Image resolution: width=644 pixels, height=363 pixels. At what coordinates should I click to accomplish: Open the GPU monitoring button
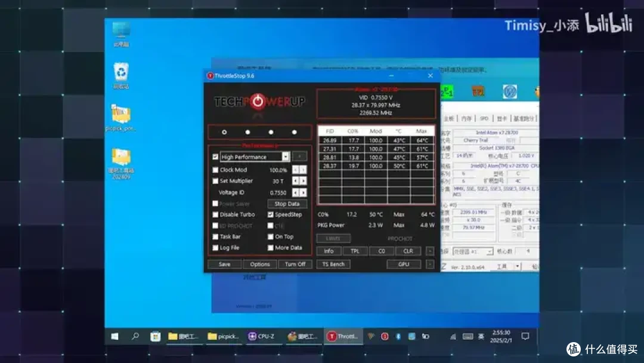pos(404,264)
